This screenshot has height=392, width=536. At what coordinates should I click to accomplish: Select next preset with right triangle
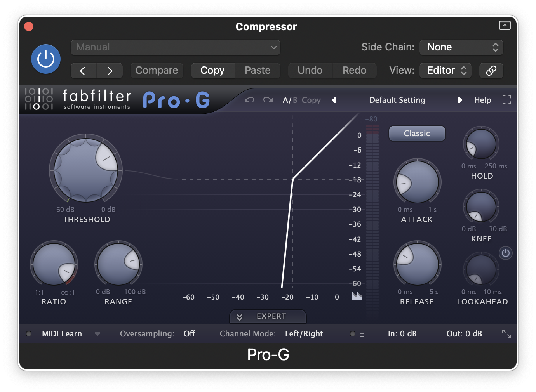click(x=460, y=100)
